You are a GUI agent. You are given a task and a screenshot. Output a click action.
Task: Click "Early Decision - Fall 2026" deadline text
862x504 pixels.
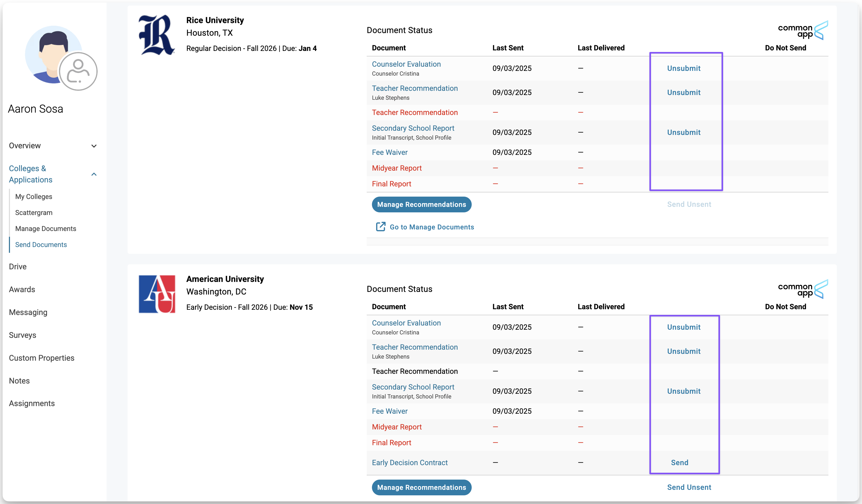click(x=227, y=307)
